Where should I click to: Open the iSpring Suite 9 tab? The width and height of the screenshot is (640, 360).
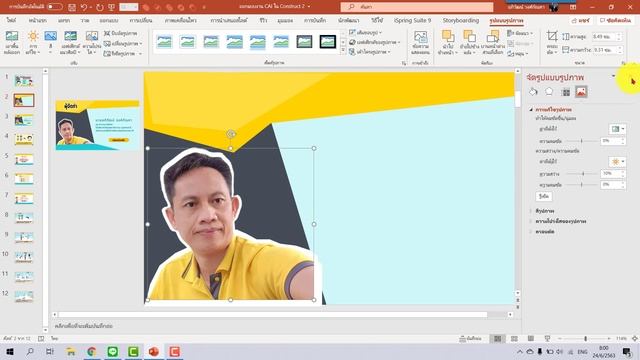(x=413, y=20)
